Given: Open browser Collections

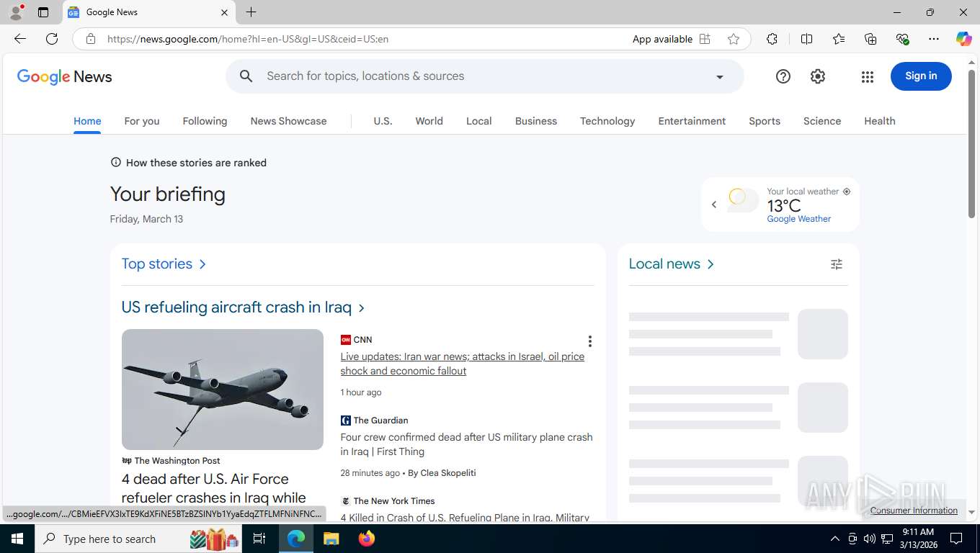Looking at the screenshot, I should 870,39.
